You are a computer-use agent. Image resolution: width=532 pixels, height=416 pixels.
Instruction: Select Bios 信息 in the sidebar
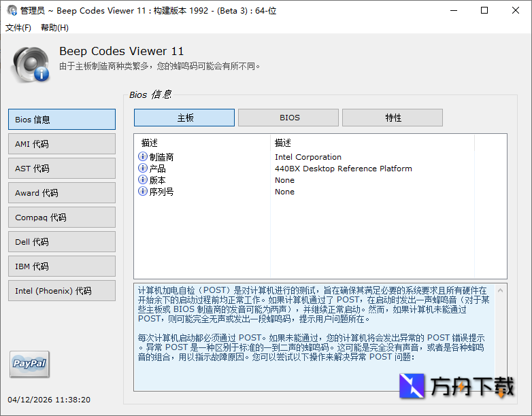pos(62,120)
